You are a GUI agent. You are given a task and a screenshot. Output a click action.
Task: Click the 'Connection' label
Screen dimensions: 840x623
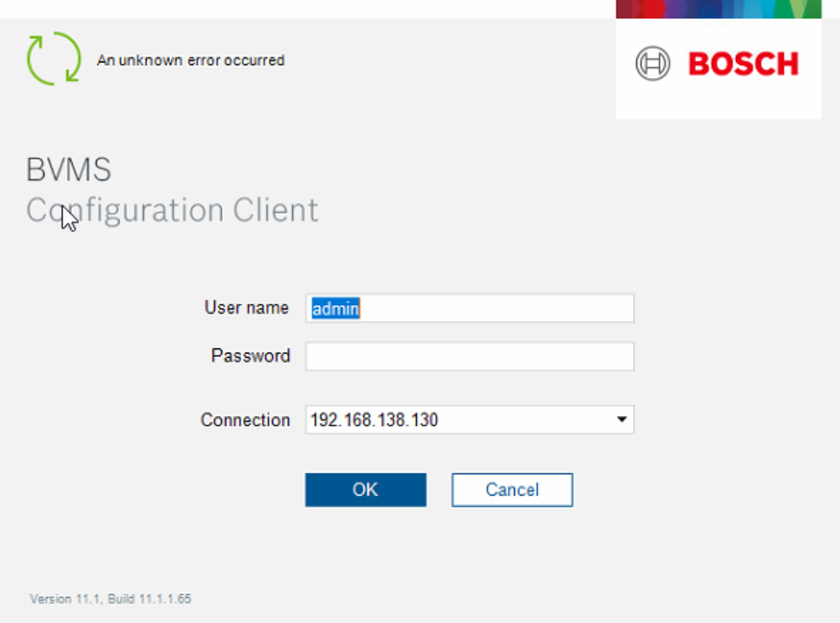[x=245, y=419]
